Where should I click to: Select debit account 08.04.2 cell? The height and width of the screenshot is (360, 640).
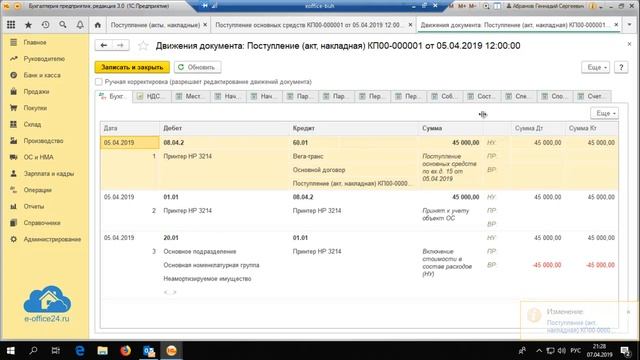click(174, 143)
